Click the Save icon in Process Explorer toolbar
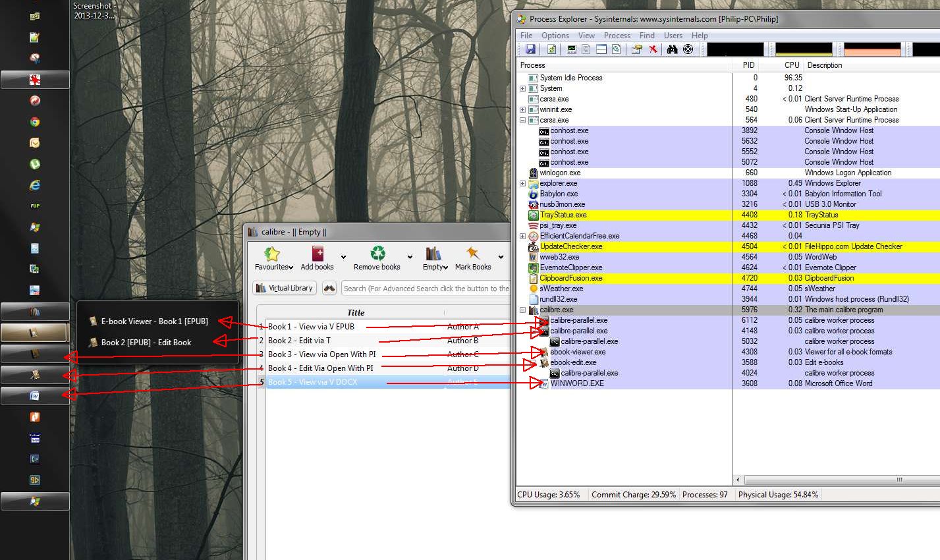Image resolution: width=940 pixels, height=560 pixels. point(530,49)
